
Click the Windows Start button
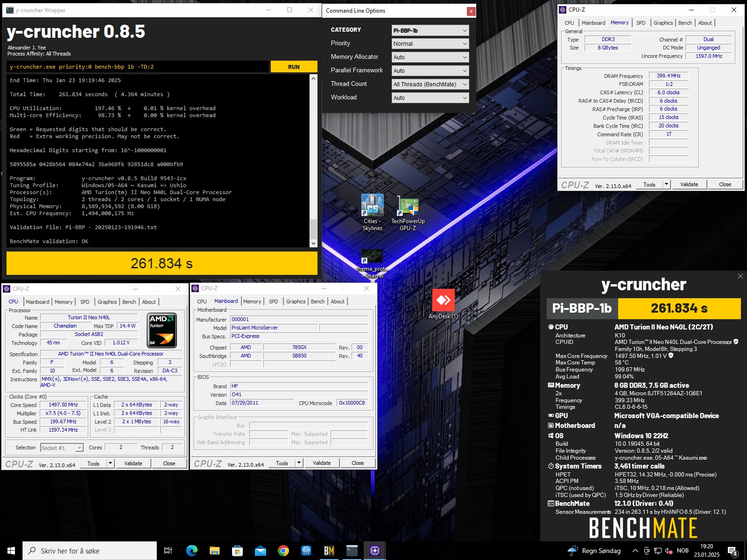11,551
